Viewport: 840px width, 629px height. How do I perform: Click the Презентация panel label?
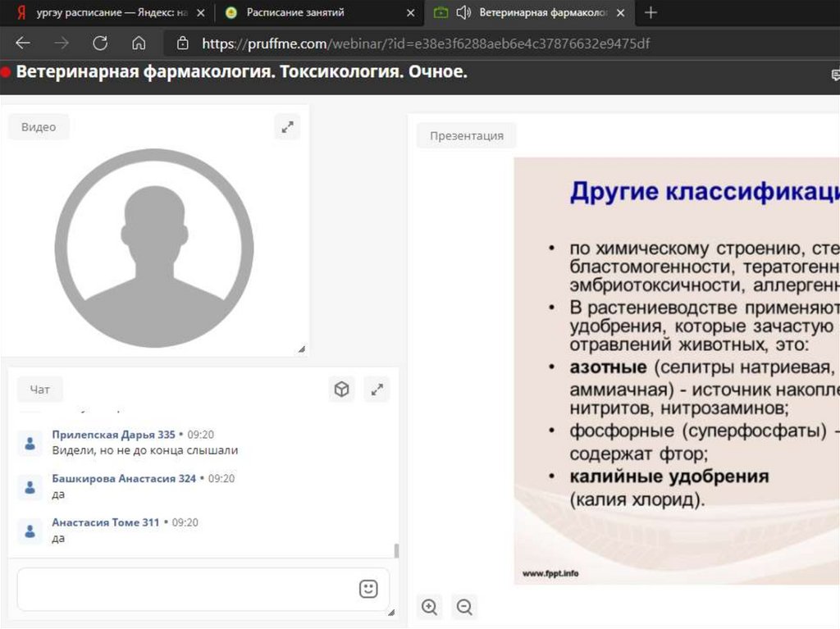point(466,135)
